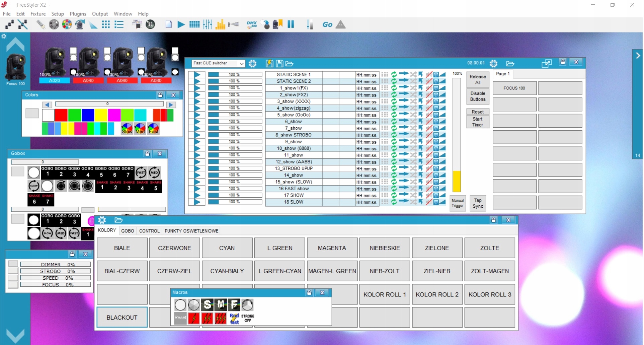This screenshot has height=345, width=644.
Task: Click the blue play toolbar icon
Action: [x=181, y=24]
